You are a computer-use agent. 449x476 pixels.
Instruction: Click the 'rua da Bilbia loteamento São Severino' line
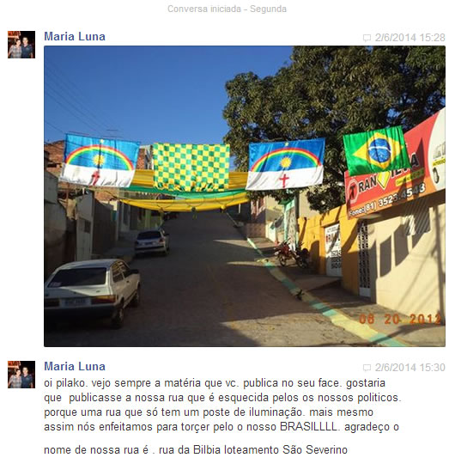(x=253, y=449)
